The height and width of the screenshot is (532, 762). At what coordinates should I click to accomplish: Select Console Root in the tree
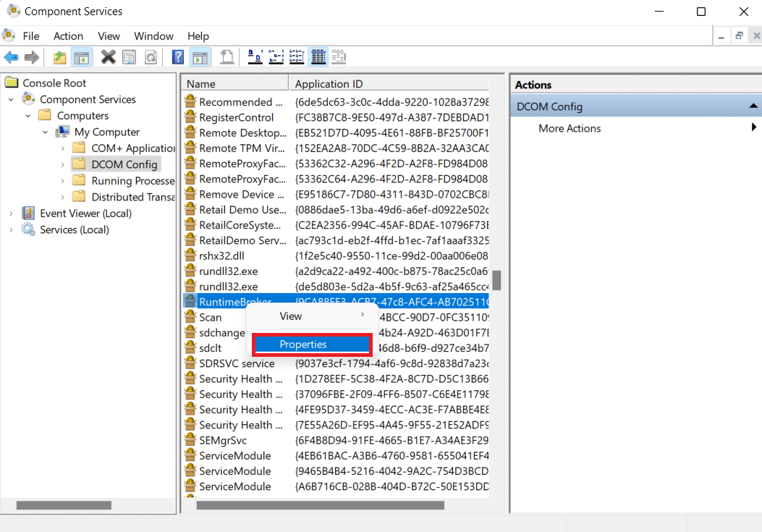point(54,83)
